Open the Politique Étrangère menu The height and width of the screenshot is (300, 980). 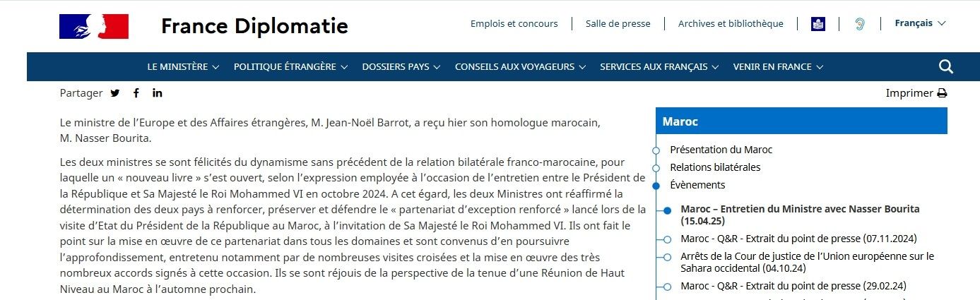(x=290, y=67)
